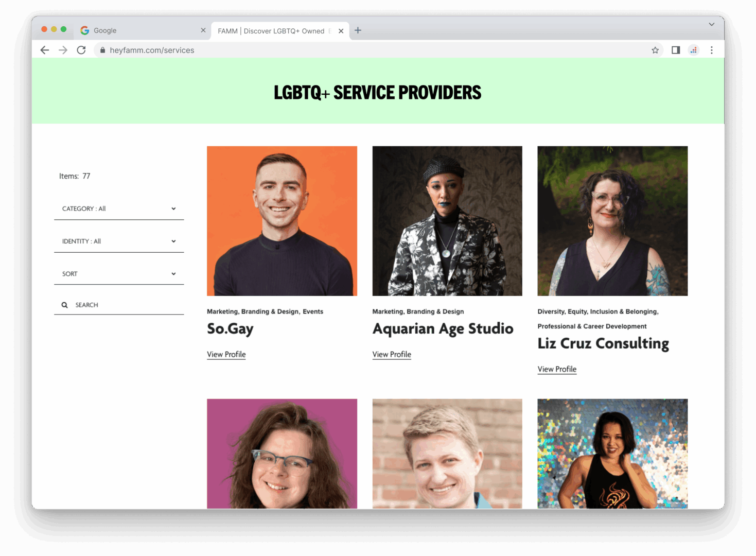Go back using browser back arrow
This screenshot has width=756, height=556.
point(45,50)
